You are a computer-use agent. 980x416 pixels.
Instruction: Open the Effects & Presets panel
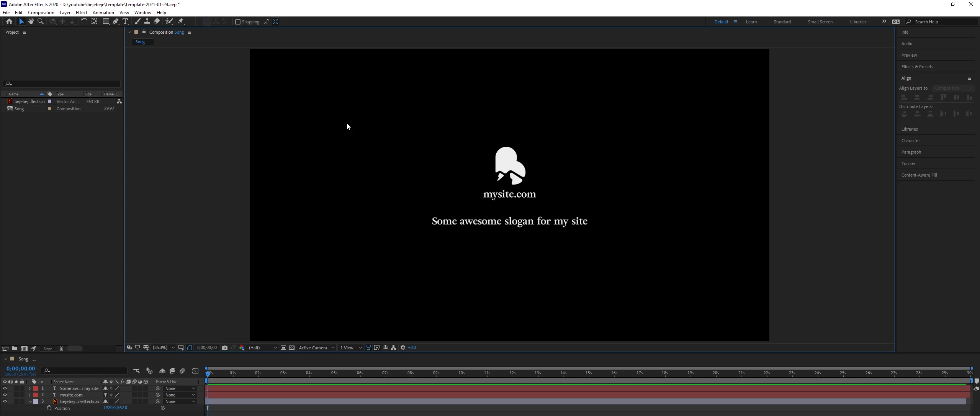[x=917, y=67]
